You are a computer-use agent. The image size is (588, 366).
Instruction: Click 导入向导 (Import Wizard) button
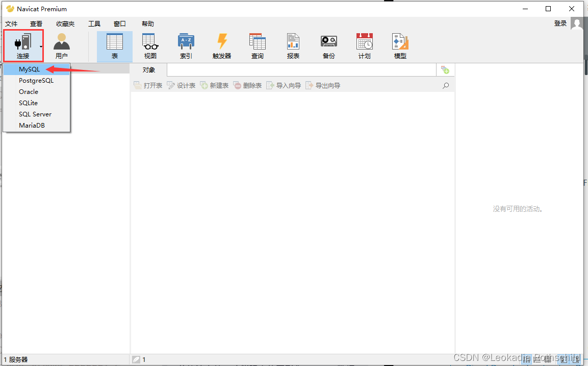pyautogui.click(x=284, y=86)
